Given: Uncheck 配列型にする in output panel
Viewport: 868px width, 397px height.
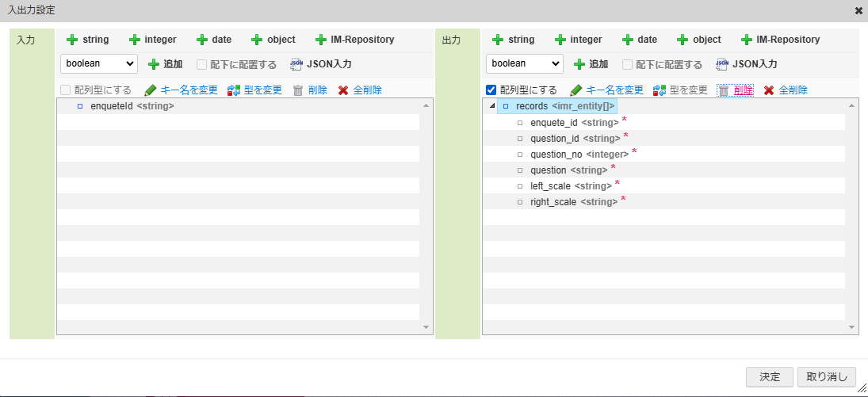Looking at the screenshot, I should point(491,90).
